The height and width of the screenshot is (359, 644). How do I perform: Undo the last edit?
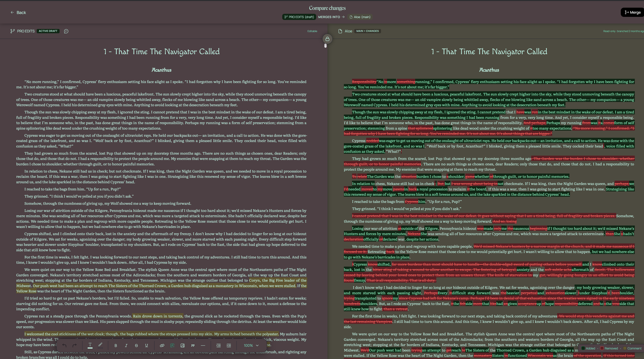(x=64, y=346)
